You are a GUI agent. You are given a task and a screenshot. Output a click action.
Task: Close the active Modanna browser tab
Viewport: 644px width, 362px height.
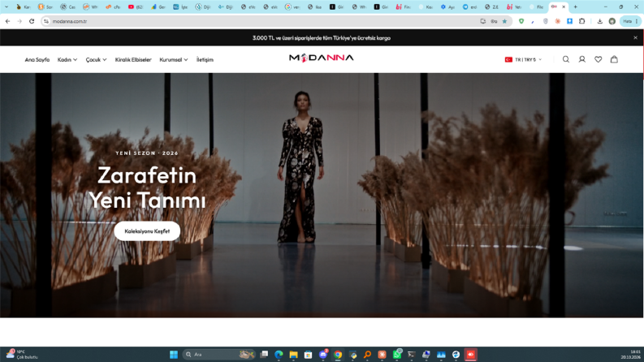[564, 7]
